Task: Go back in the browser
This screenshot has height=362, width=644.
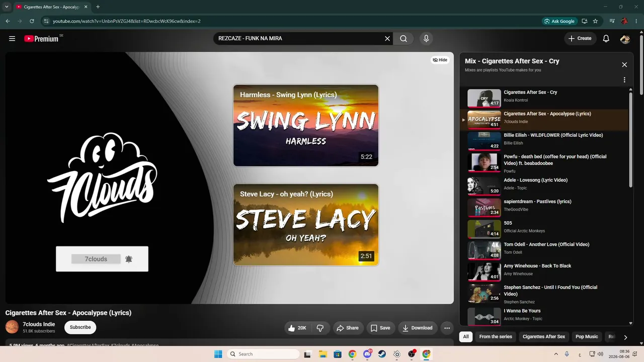Action: tap(8, 21)
